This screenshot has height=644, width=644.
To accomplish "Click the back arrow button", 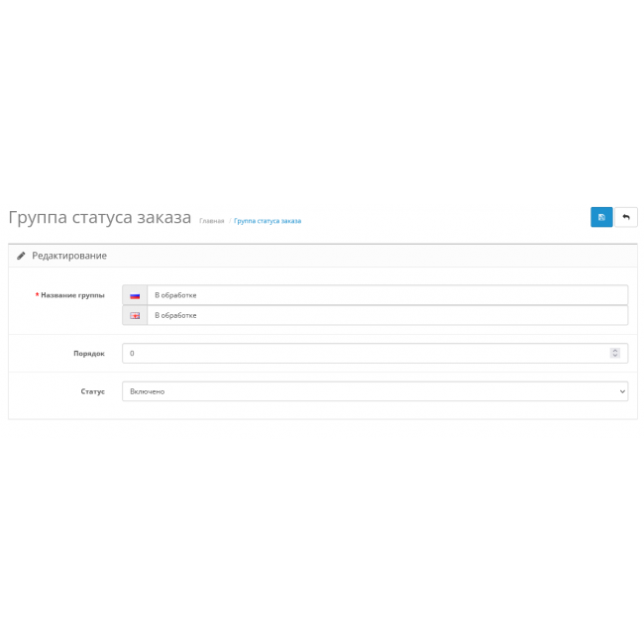I will (x=626, y=217).
